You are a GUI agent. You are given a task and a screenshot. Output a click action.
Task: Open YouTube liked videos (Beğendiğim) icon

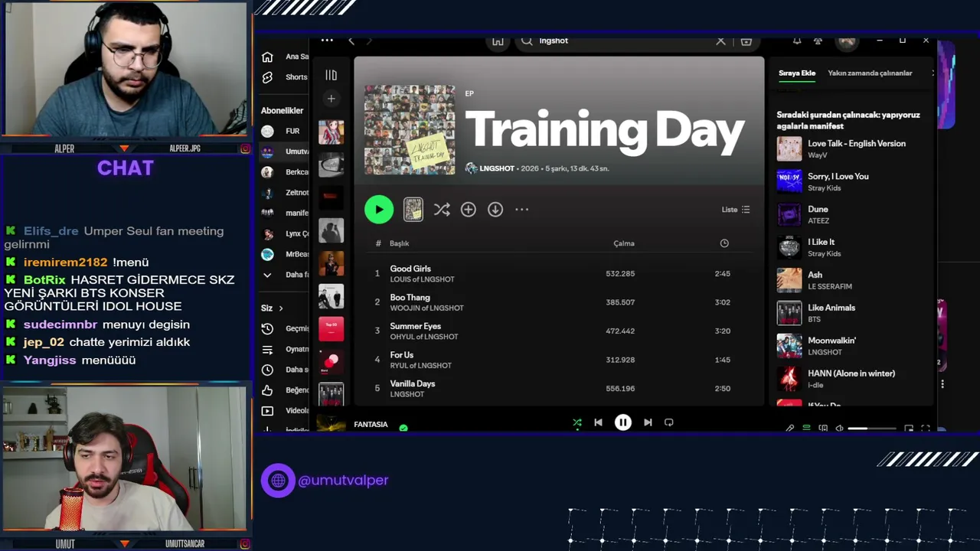point(267,390)
